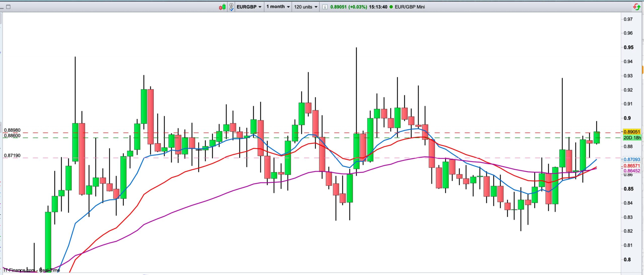Select the purple 0.86452 moving average label
644x275 pixels.
tap(632, 171)
